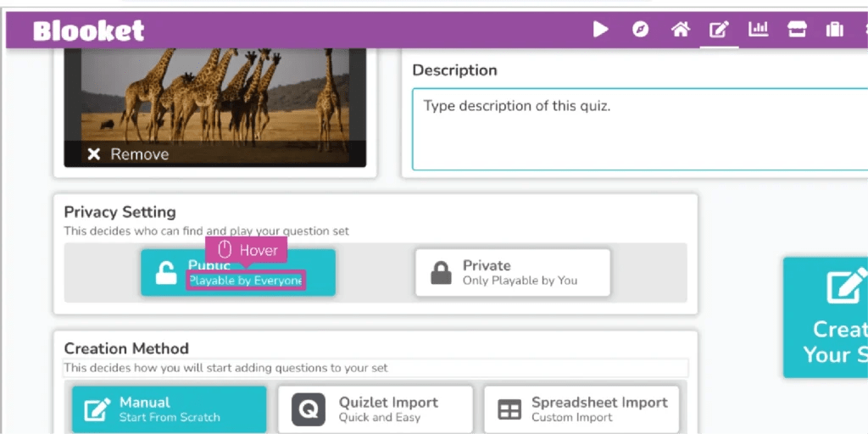Click the 'Privacy Setting' heading
868x434 pixels.
click(120, 212)
